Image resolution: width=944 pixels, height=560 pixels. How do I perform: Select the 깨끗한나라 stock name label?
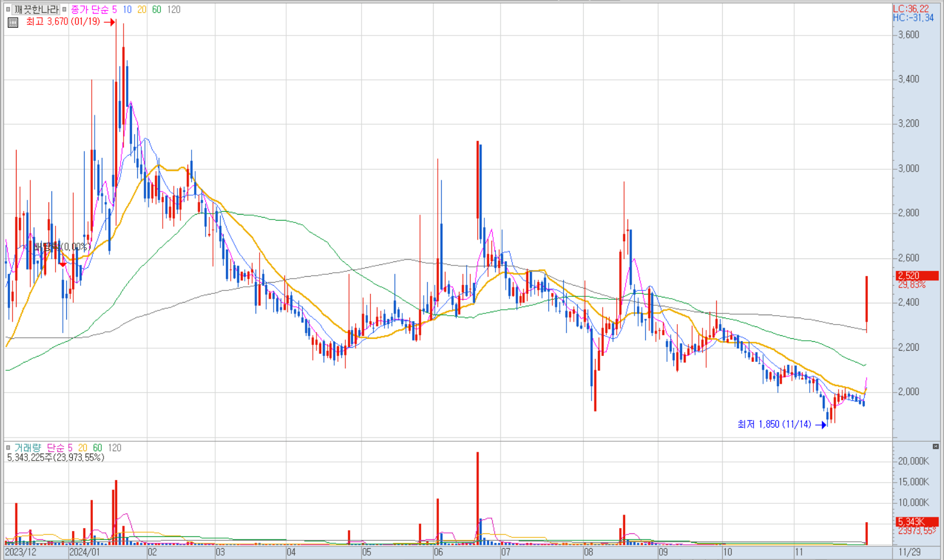coord(36,9)
